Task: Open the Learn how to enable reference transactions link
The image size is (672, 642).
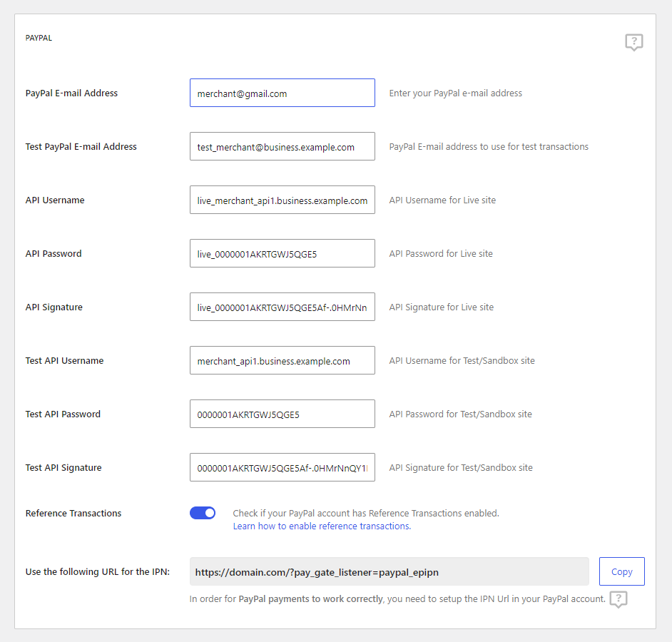Action: (322, 526)
